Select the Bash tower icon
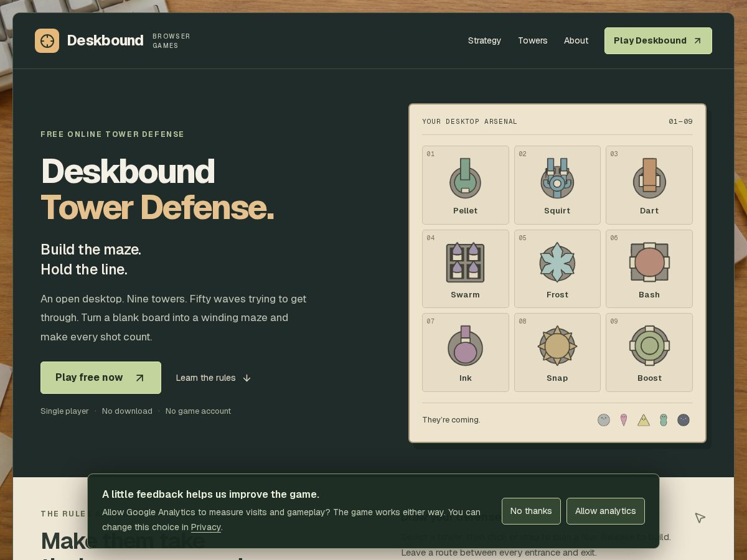The image size is (747, 560). tap(649, 263)
